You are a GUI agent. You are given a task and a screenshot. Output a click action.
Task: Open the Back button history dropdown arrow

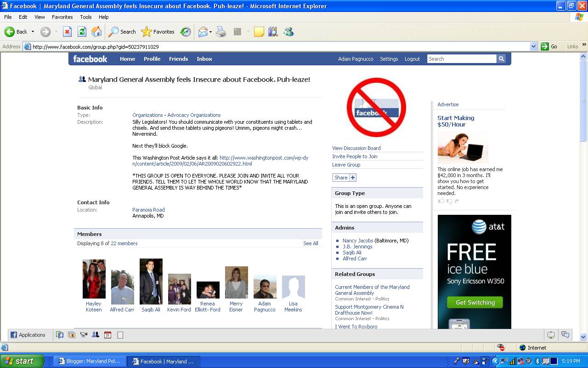click(33, 32)
